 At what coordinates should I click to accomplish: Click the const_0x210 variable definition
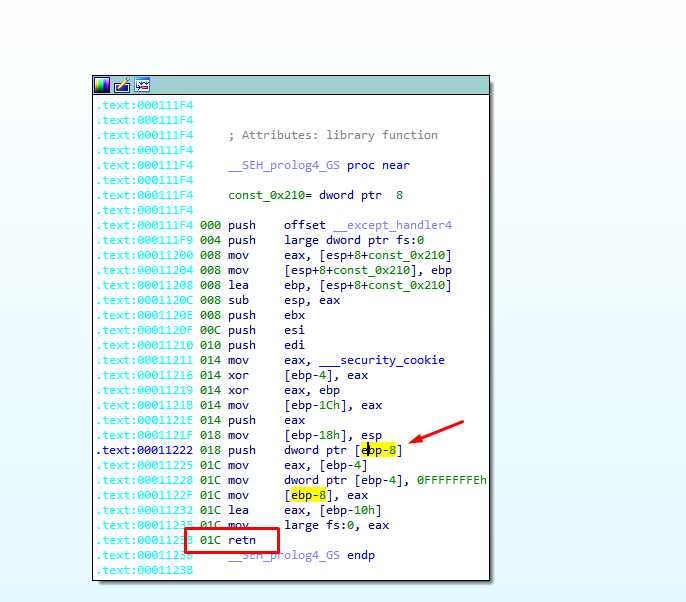pos(258,195)
